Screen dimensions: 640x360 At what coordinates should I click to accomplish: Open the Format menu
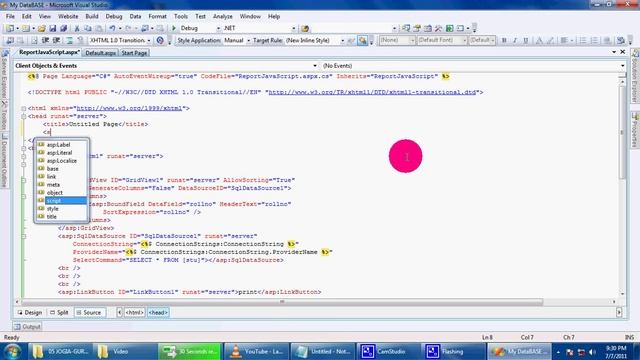click(157, 16)
